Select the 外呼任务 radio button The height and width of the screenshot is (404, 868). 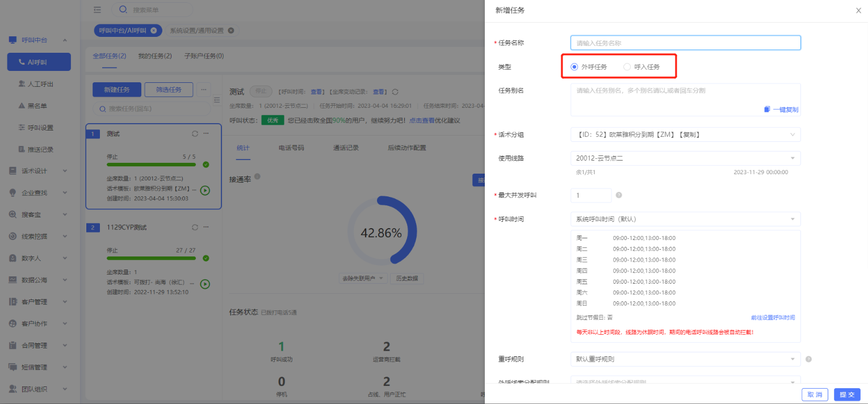coord(574,67)
